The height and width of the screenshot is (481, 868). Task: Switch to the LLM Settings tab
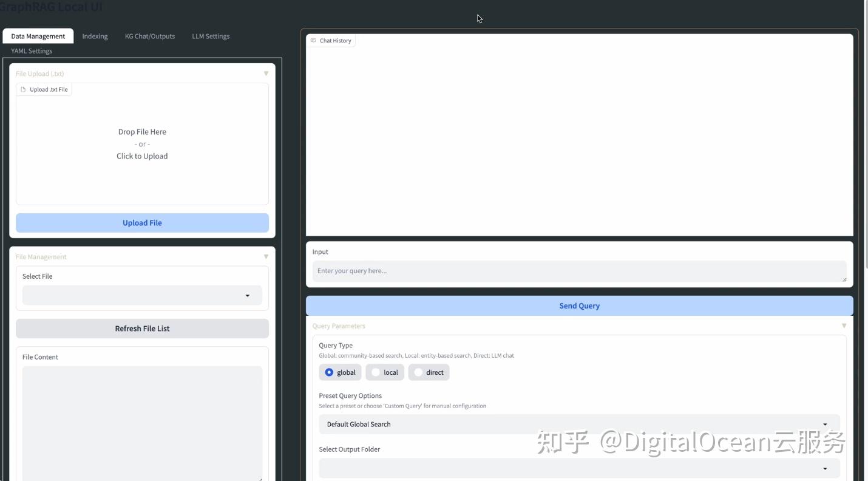(x=211, y=36)
